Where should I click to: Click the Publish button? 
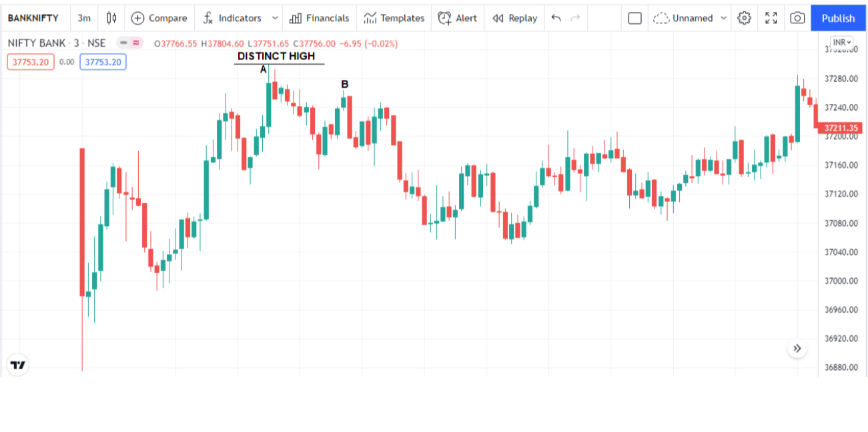[838, 18]
